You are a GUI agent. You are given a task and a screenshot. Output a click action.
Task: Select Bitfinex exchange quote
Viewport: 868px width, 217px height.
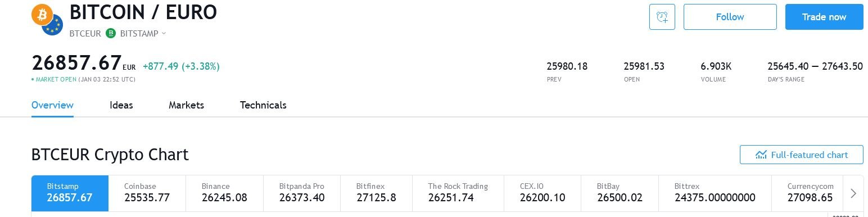click(x=376, y=193)
